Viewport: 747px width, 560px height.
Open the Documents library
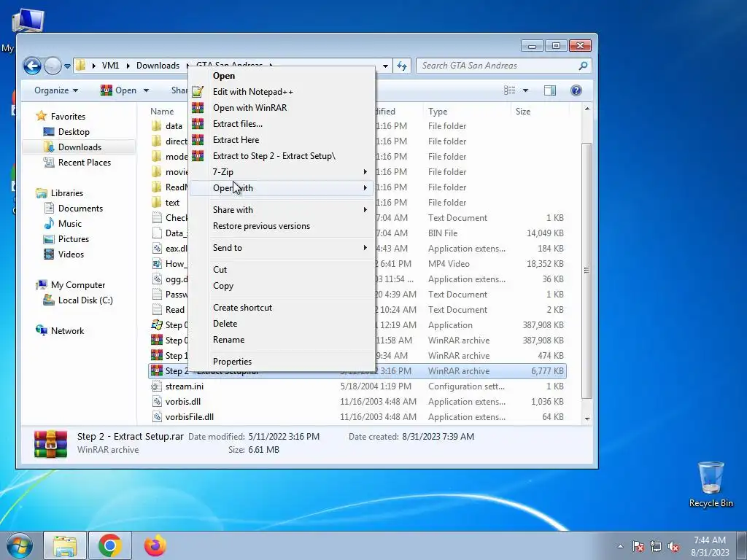pyautogui.click(x=73, y=209)
